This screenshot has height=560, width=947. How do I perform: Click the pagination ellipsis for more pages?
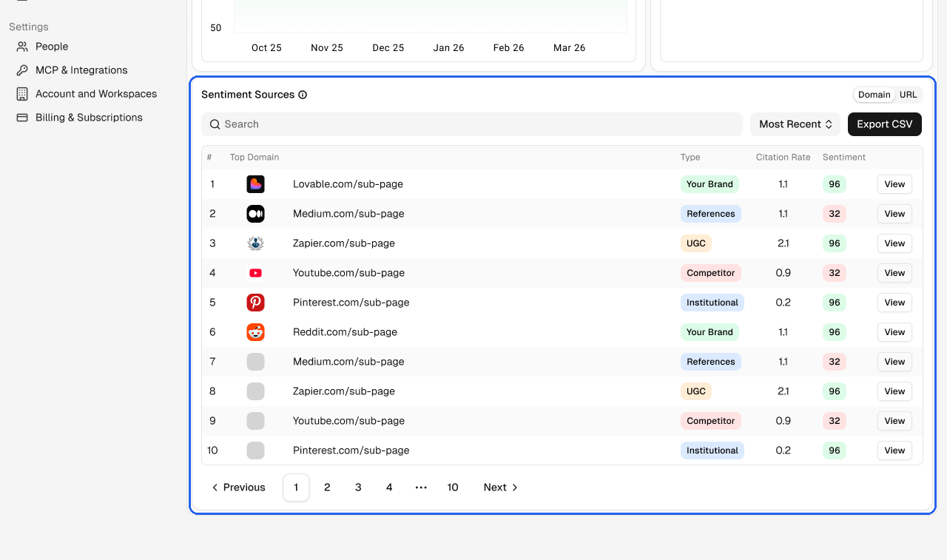click(421, 488)
